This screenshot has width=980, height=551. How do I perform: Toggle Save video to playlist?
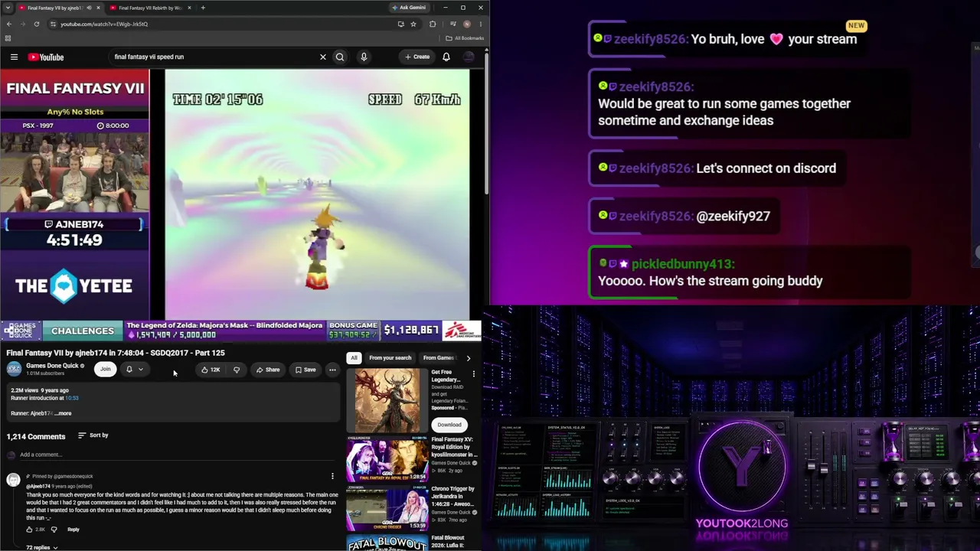(305, 370)
